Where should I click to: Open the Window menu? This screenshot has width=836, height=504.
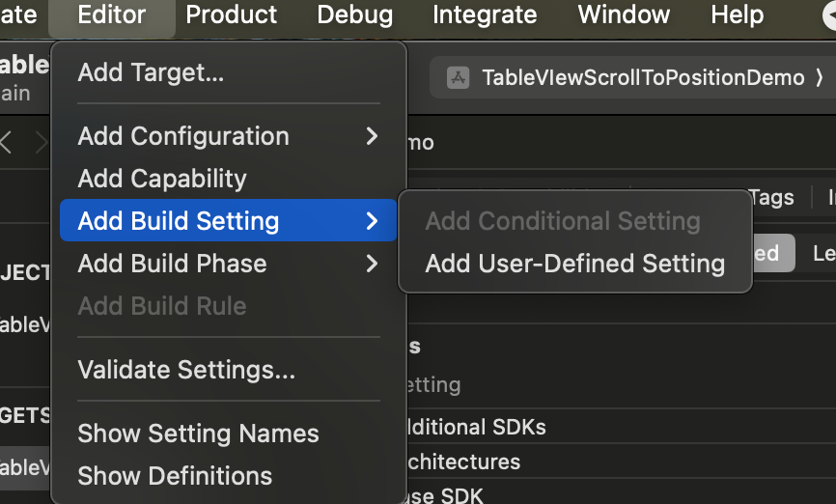624,15
